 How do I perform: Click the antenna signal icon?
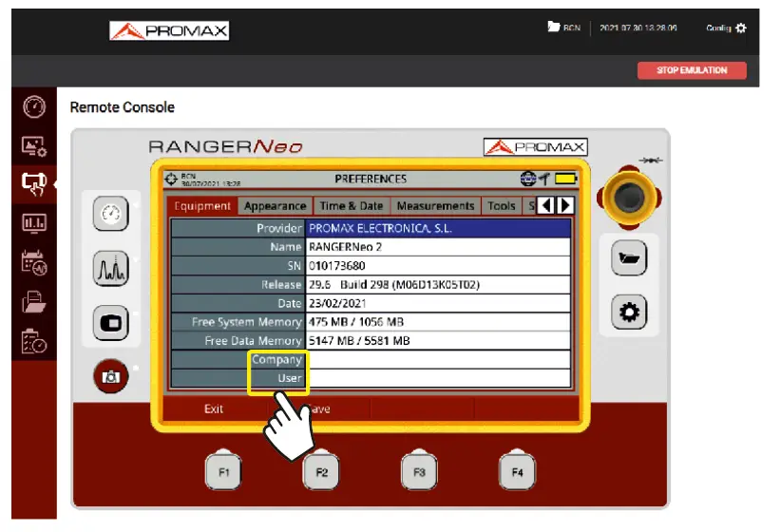click(x=543, y=179)
